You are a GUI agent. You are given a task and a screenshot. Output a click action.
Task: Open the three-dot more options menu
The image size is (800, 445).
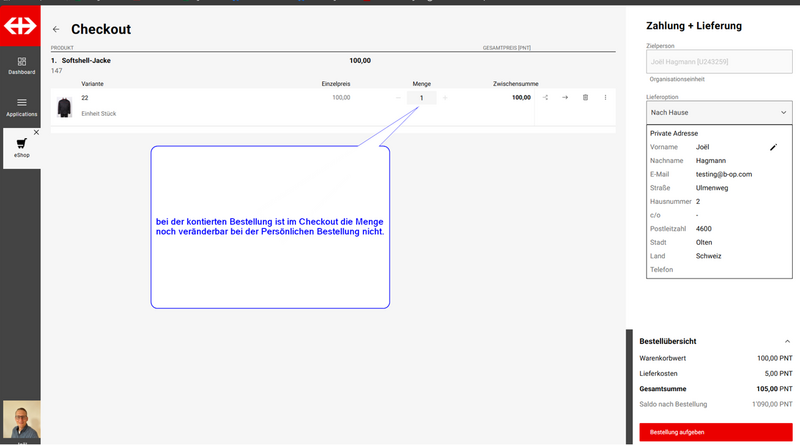pyautogui.click(x=605, y=98)
